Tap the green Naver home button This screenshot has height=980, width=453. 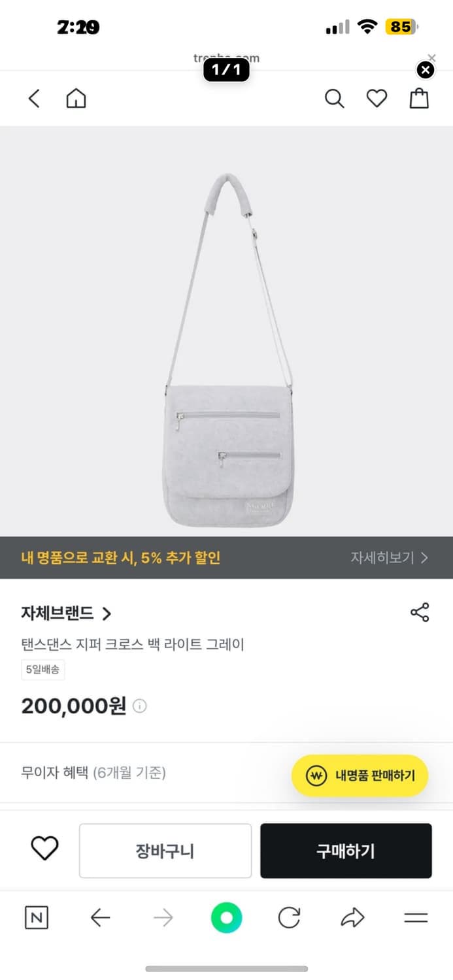click(226, 917)
